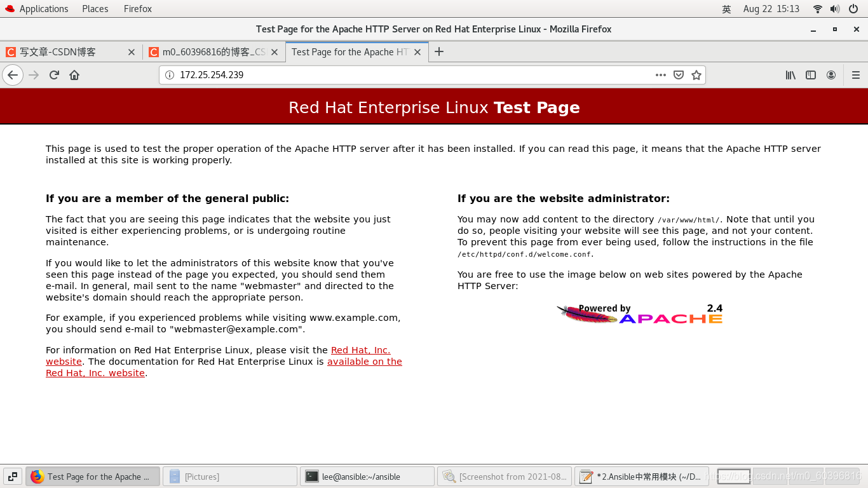Open the [Pictures] window from taskbar

[230, 477]
